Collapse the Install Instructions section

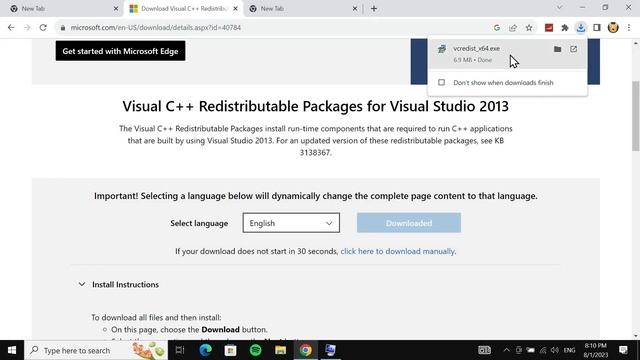pyautogui.click(x=82, y=284)
